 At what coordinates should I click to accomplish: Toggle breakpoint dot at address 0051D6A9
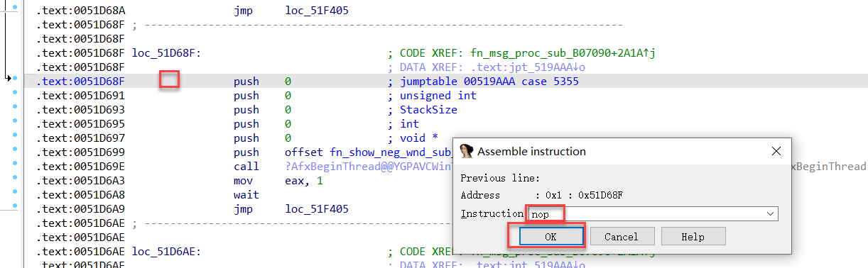(14, 209)
